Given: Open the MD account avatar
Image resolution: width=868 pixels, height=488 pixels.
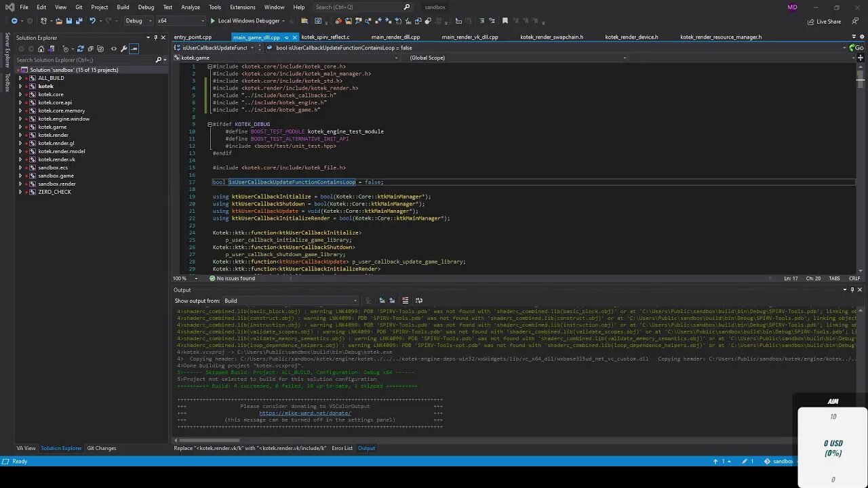Looking at the screenshot, I should tap(793, 7).
